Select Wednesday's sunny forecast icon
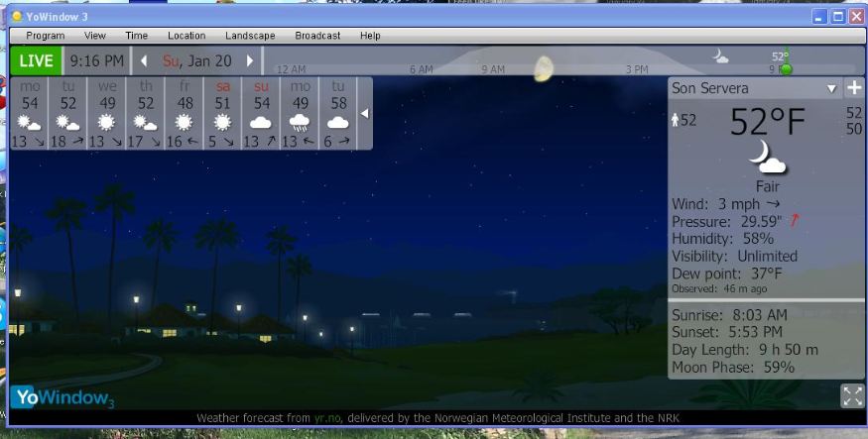 click(106, 123)
